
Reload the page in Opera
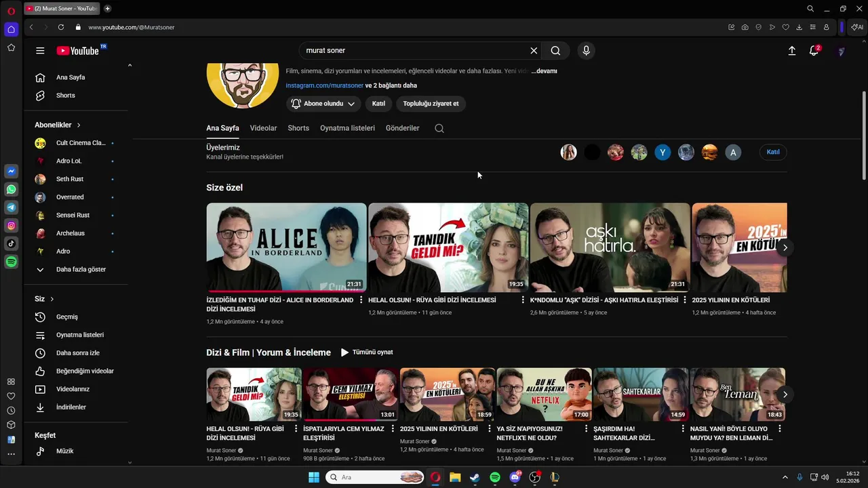coord(61,27)
